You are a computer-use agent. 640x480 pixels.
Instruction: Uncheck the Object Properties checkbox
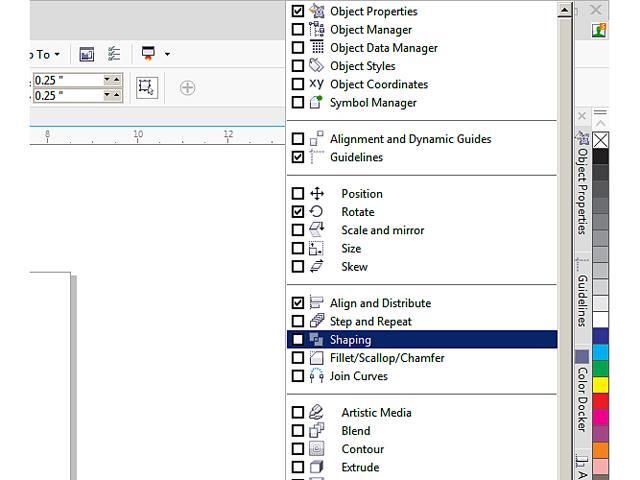point(297,12)
